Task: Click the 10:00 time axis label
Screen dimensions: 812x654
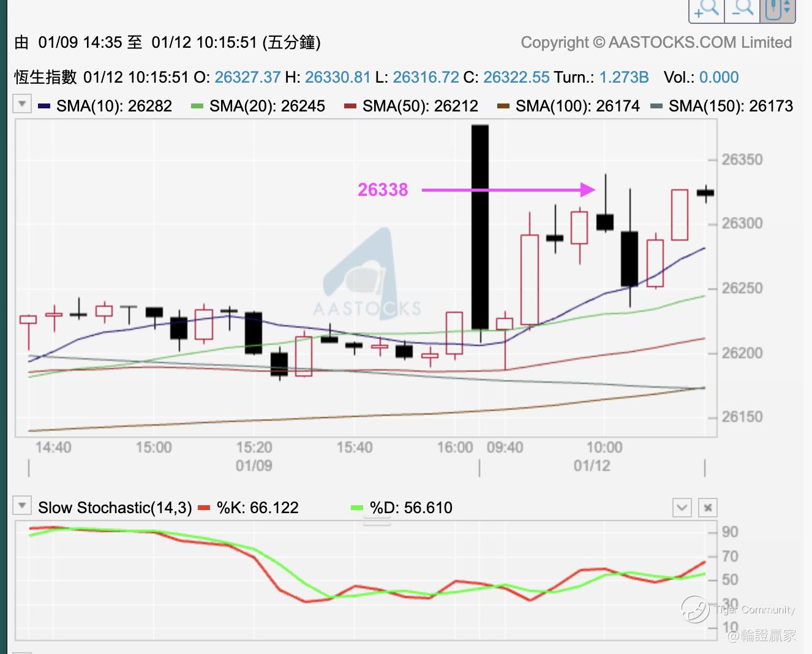Action: [605, 447]
